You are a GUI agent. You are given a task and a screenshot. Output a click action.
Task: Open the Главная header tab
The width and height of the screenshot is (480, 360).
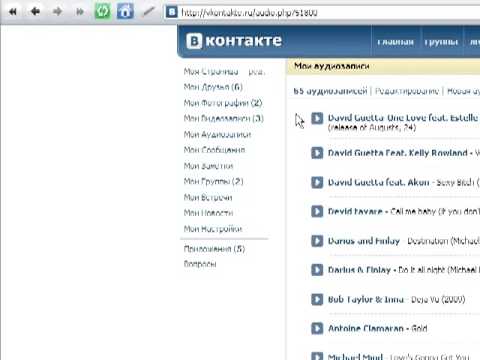(x=395, y=42)
